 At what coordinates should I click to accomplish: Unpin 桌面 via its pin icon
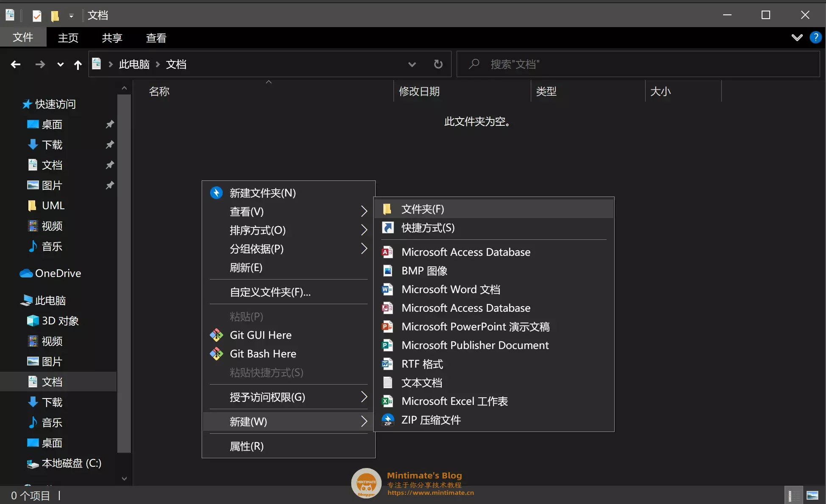110,124
